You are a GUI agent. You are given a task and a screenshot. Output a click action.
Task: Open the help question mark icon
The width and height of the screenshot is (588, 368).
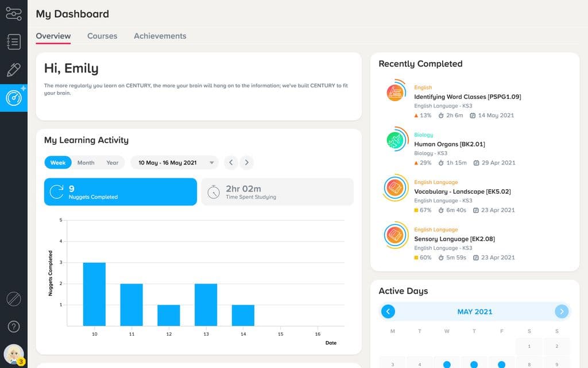coord(14,327)
